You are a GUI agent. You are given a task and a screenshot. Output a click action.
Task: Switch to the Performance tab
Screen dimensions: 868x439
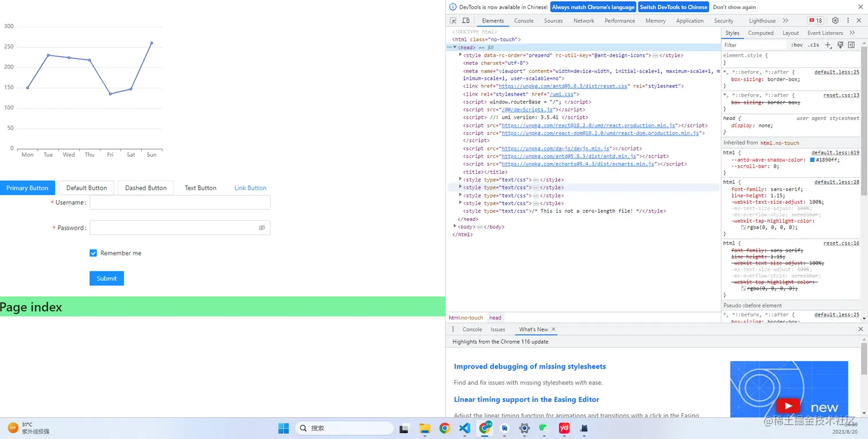point(619,21)
